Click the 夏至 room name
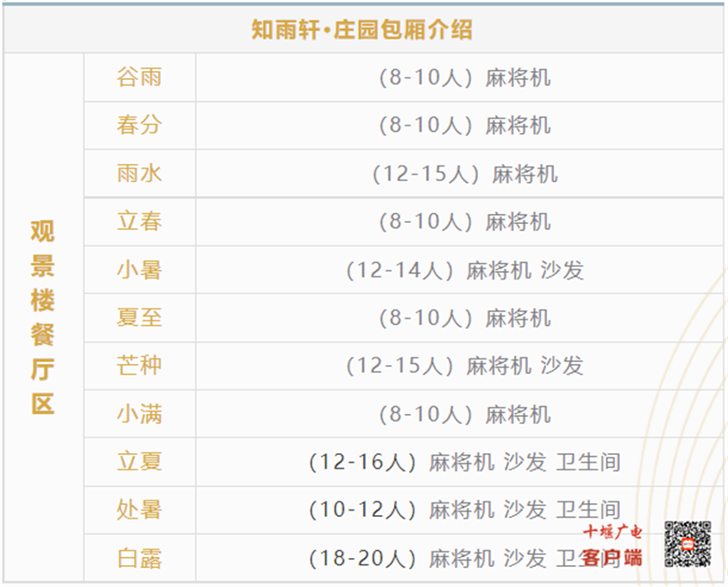 pos(139,318)
